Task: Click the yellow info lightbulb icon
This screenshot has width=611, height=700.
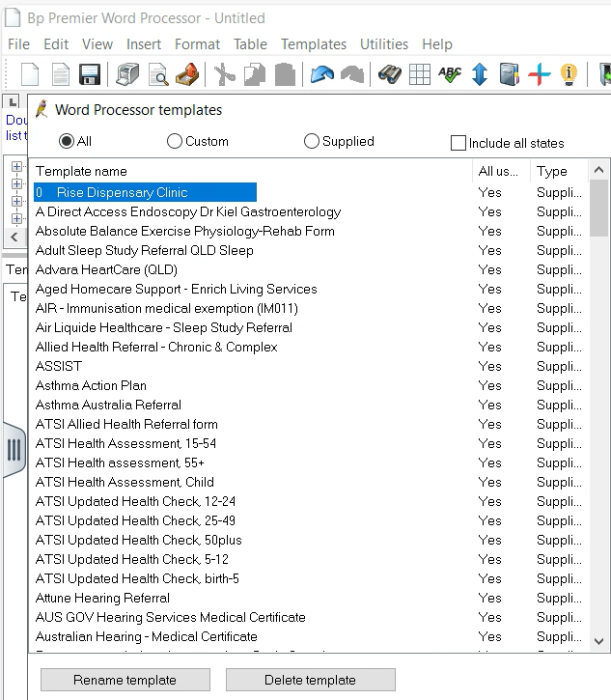Action: point(569,74)
